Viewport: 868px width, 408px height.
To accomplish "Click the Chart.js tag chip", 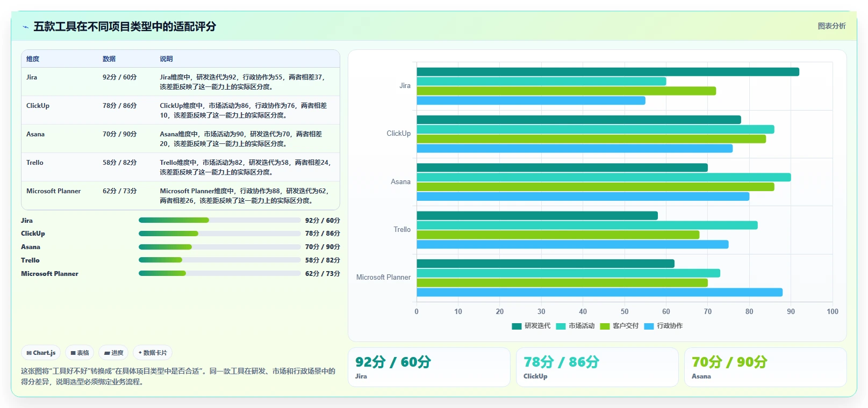I will 41,353.
